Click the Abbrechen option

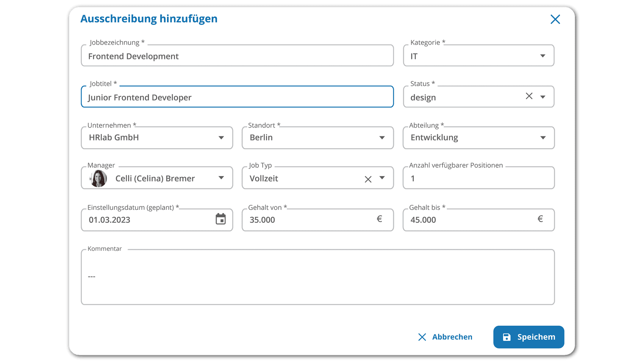pos(452,337)
